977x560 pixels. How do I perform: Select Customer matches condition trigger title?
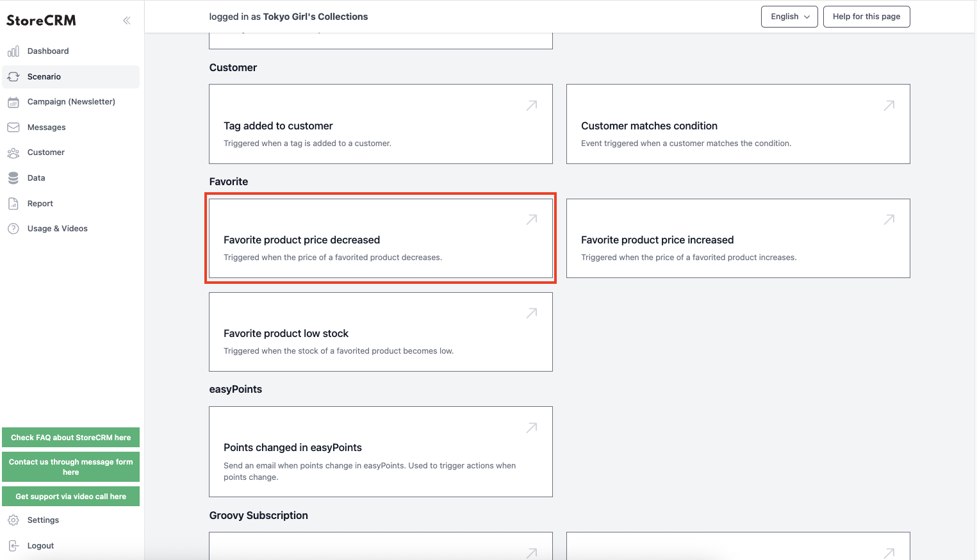[x=649, y=126]
